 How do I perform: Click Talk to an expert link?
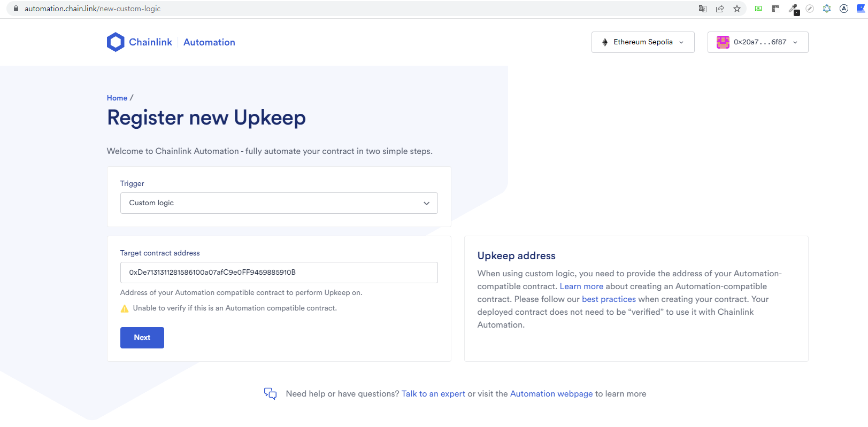[433, 394]
